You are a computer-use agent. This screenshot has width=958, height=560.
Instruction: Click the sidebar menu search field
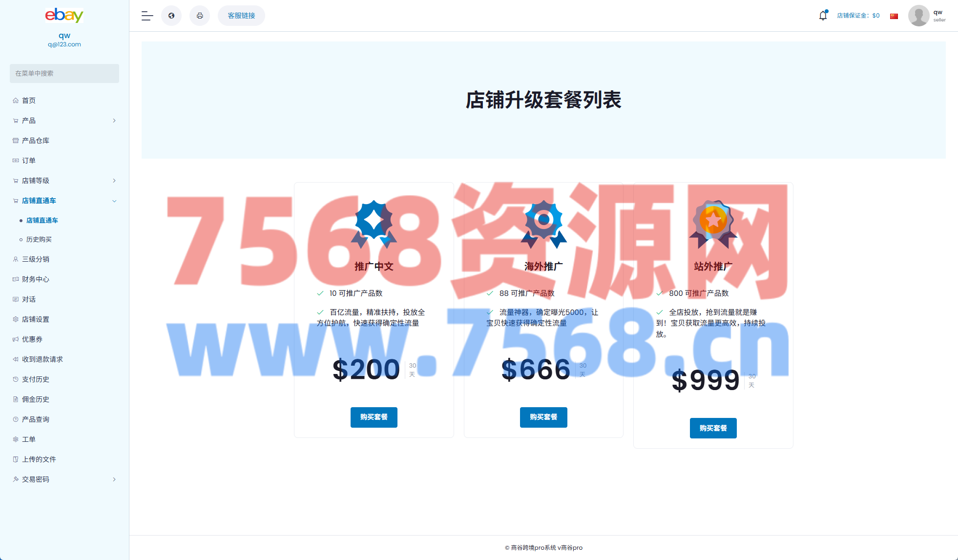[x=64, y=73]
